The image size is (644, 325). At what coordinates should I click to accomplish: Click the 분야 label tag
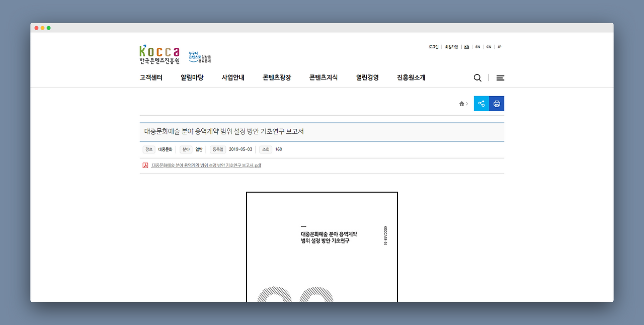coord(186,149)
